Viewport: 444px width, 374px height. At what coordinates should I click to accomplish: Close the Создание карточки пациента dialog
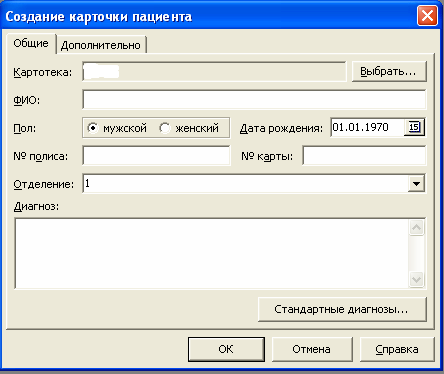[x=427, y=15]
